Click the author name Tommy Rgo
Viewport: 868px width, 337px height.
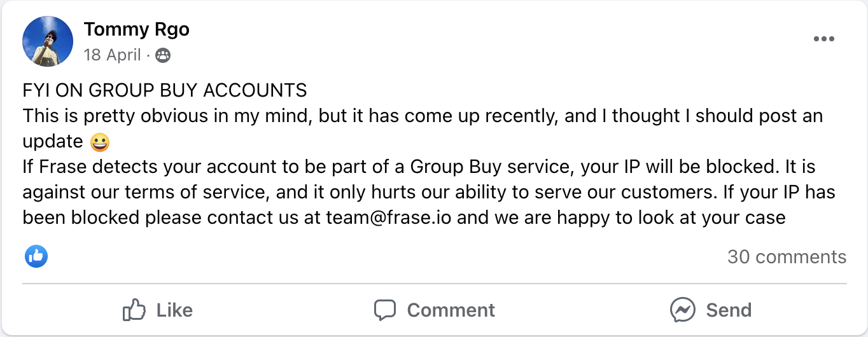click(136, 29)
